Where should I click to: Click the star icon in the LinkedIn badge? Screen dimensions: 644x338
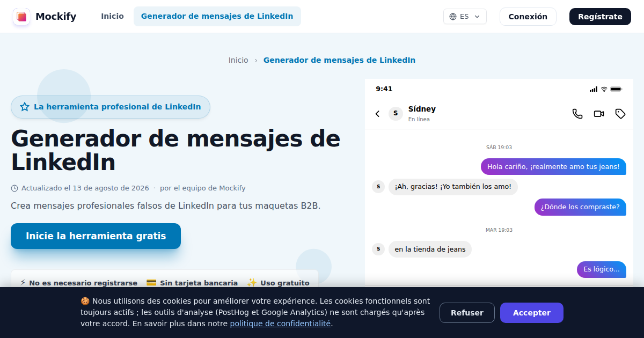coord(25,107)
